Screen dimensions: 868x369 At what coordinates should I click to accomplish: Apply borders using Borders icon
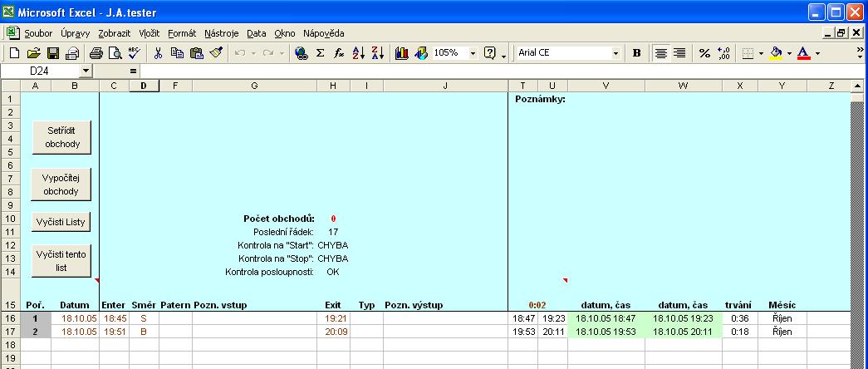tap(748, 53)
